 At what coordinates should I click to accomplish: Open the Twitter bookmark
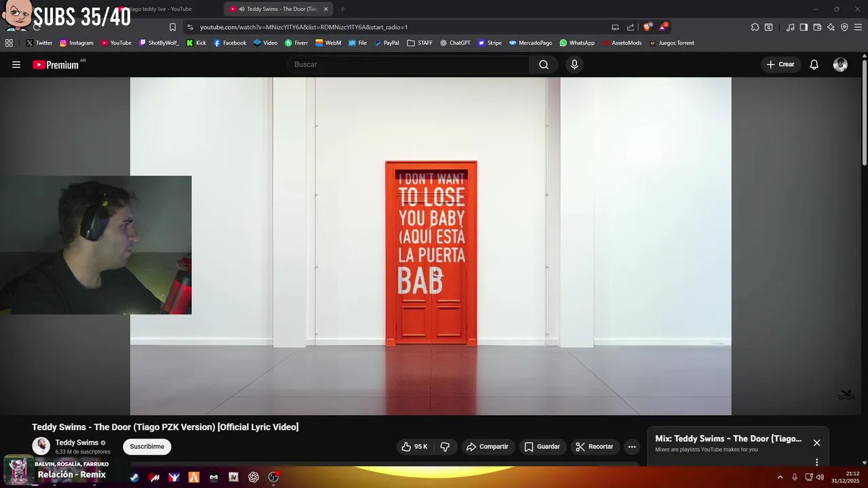coord(39,43)
